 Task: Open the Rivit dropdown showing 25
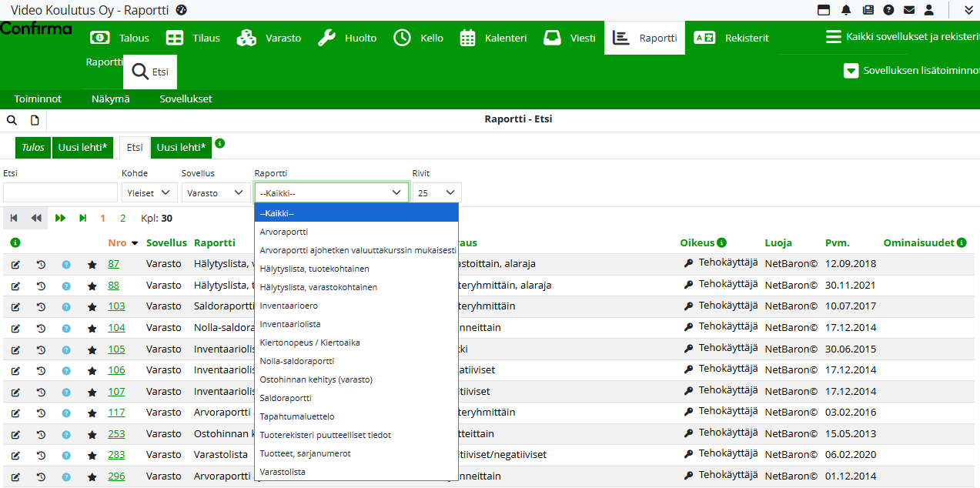(436, 193)
